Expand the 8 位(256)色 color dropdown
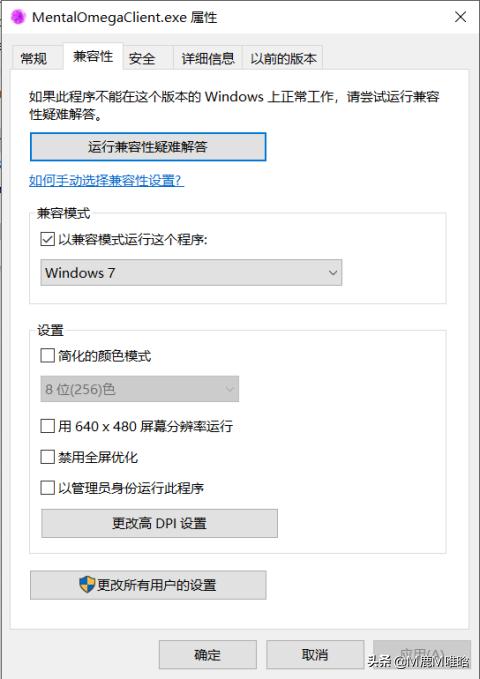The width and height of the screenshot is (480, 679). pyautogui.click(x=139, y=389)
